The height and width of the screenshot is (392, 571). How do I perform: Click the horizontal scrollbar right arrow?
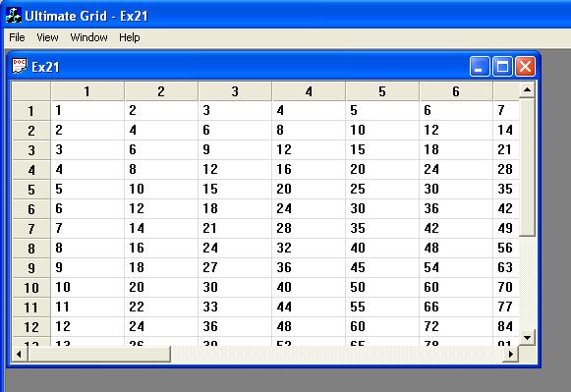point(510,354)
